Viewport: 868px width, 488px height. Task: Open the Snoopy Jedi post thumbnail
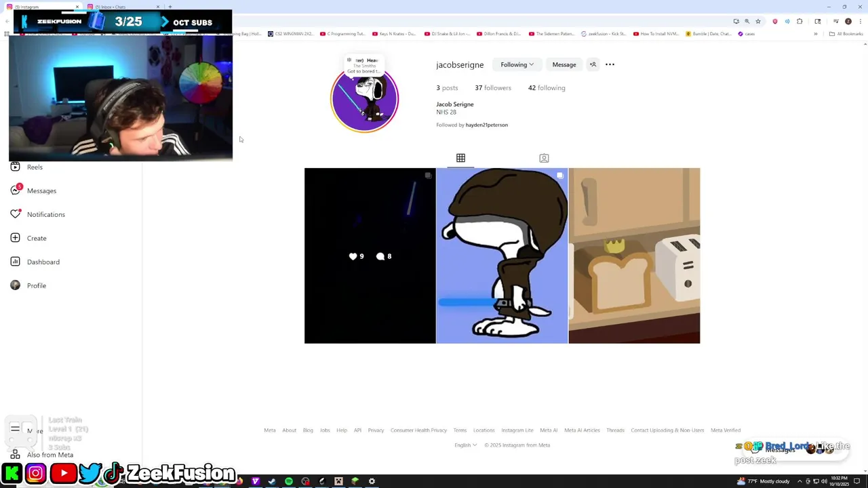point(502,256)
